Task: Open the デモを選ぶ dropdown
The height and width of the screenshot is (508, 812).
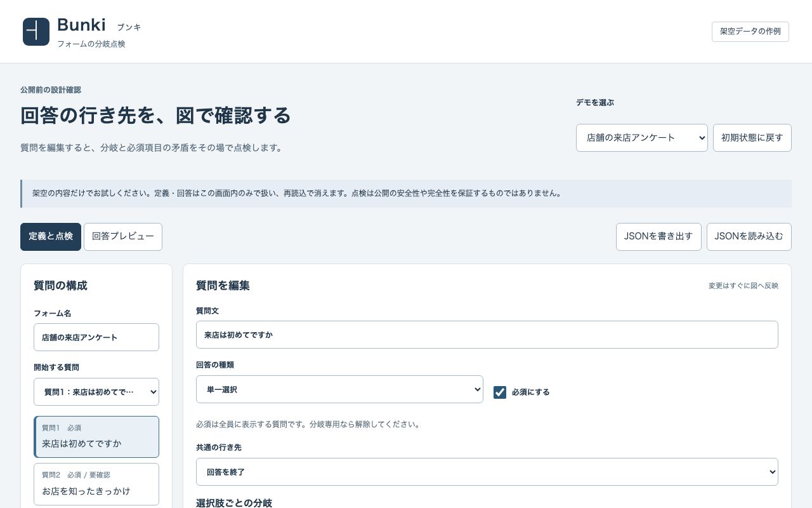Action: (641, 138)
